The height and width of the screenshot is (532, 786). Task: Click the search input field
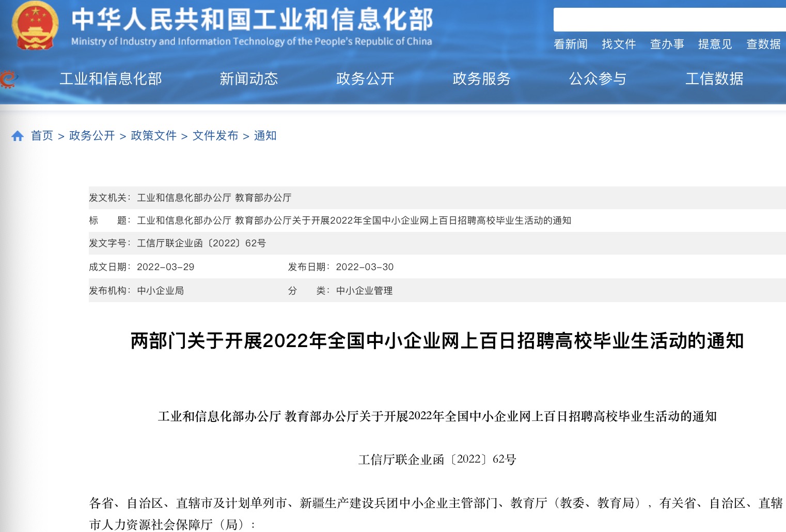[x=669, y=20]
